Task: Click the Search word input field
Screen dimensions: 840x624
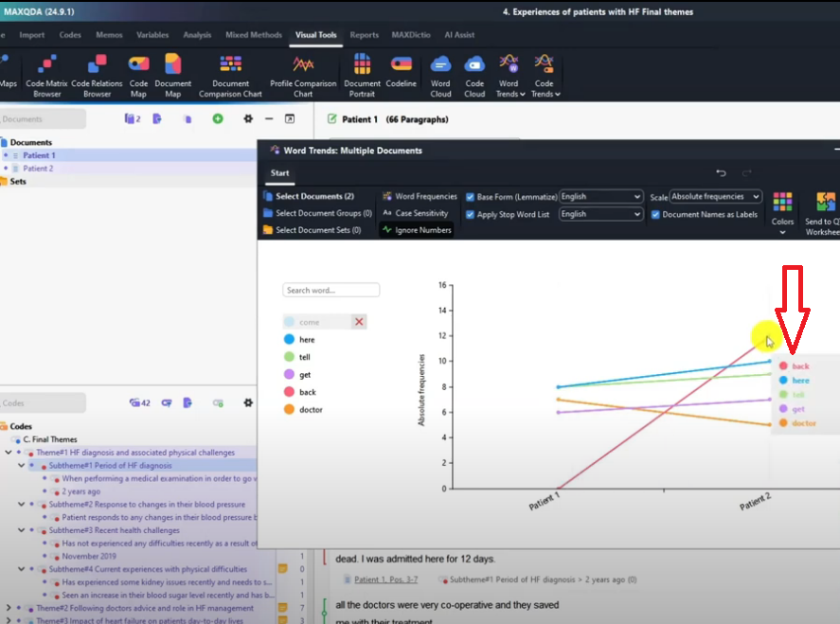Action: tap(331, 290)
